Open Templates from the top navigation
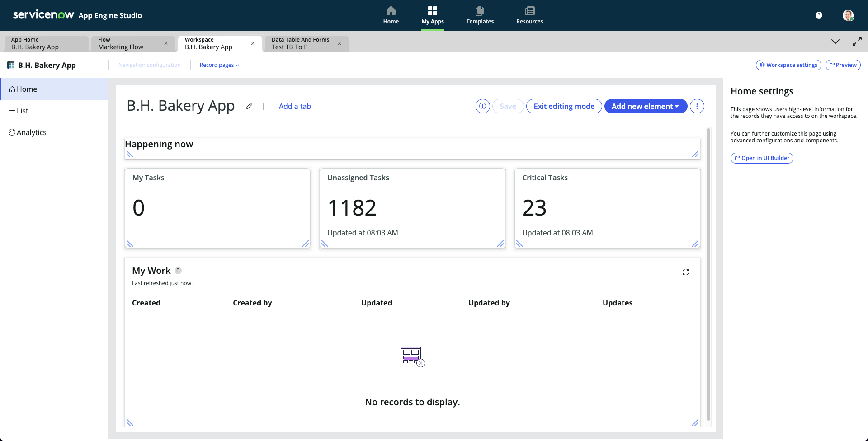This screenshot has height=441, width=868. coord(480,15)
